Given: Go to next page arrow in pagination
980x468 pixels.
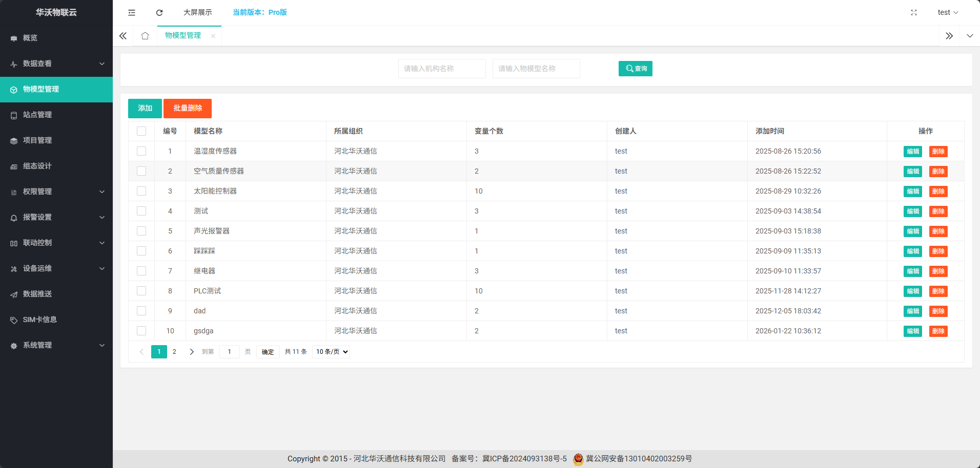Looking at the screenshot, I should pos(192,352).
